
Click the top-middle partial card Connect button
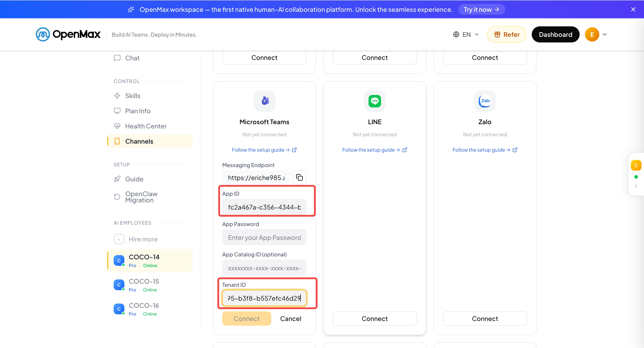[x=375, y=57]
